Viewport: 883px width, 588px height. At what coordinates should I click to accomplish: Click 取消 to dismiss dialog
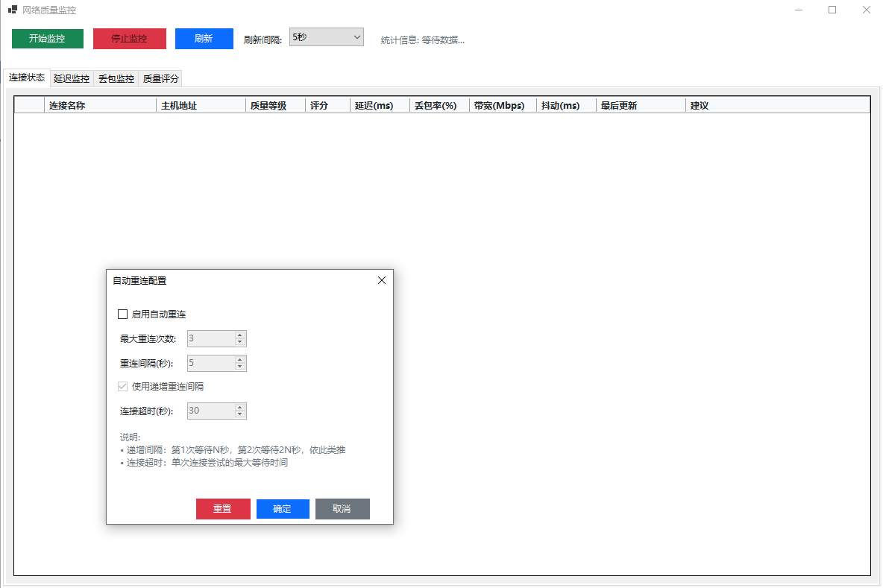click(342, 509)
